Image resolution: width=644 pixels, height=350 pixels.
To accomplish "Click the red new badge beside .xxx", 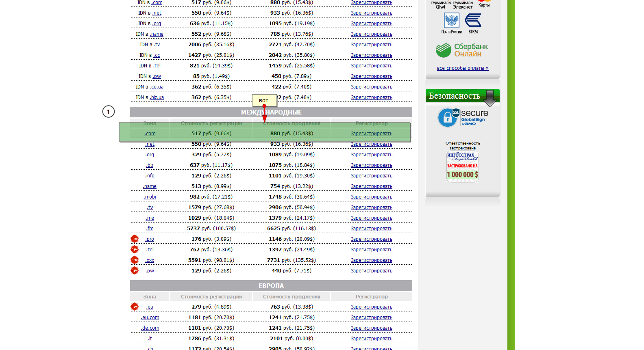I will click(x=135, y=260).
